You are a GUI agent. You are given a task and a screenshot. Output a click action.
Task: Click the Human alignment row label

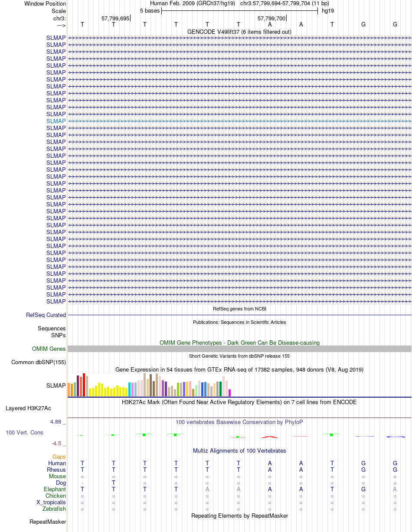pyautogui.click(x=57, y=463)
